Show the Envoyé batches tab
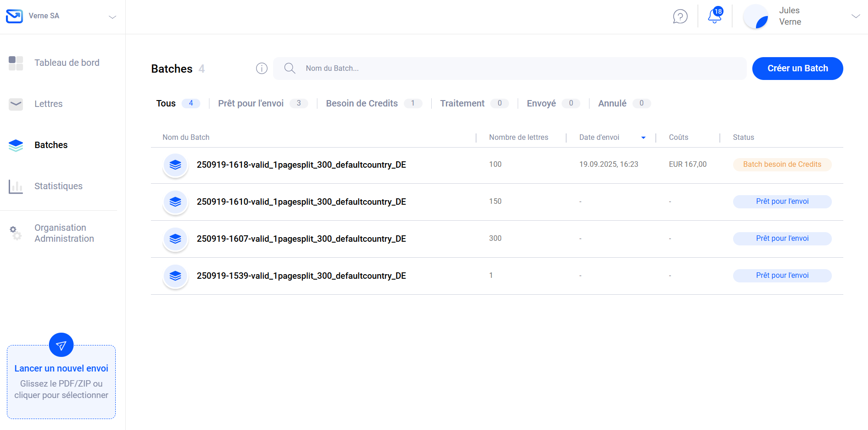Image resolution: width=868 pixels, height=430 pixels. pos(541,104)
